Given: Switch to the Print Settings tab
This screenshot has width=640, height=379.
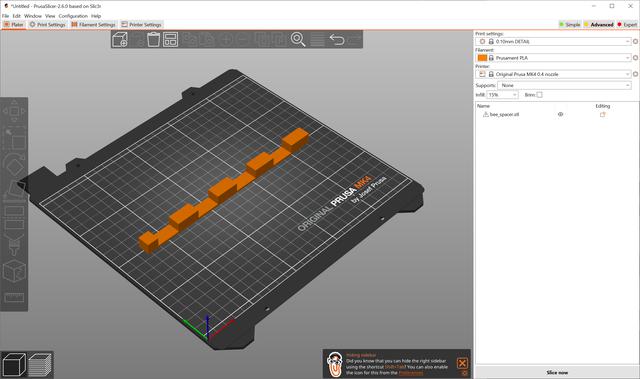Looking at the screenshot, I should [x=47, y=24].
